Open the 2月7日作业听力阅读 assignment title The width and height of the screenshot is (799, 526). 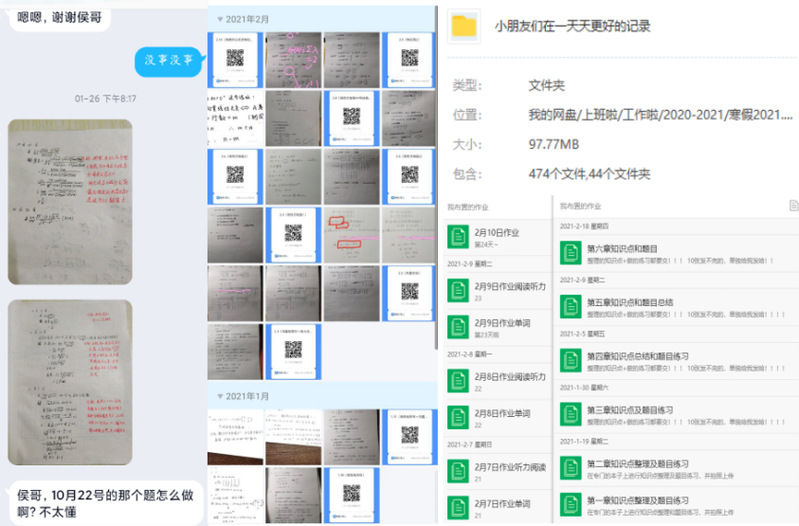pyautogui.click(x=510, y=467)
